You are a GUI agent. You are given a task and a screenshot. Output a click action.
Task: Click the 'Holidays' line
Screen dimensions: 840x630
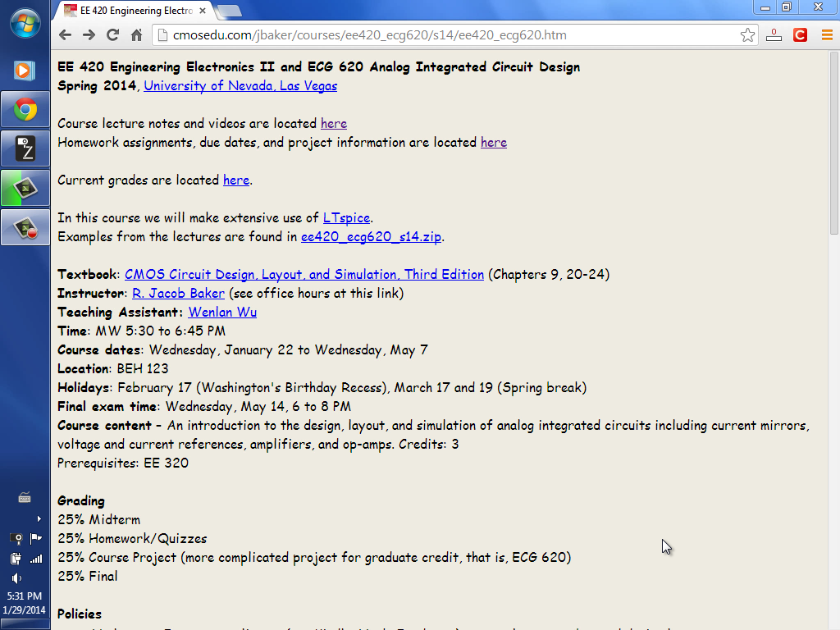322,388
